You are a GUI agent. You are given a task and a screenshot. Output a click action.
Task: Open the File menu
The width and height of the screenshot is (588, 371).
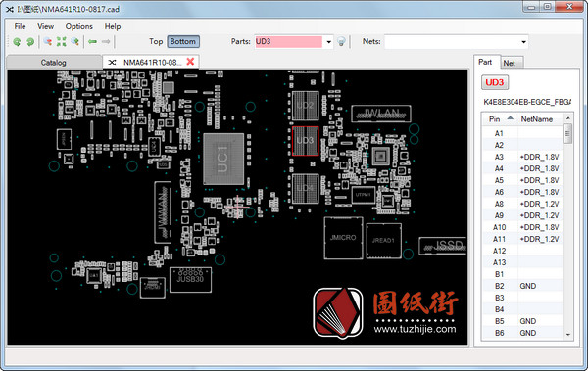click(20, 26)
